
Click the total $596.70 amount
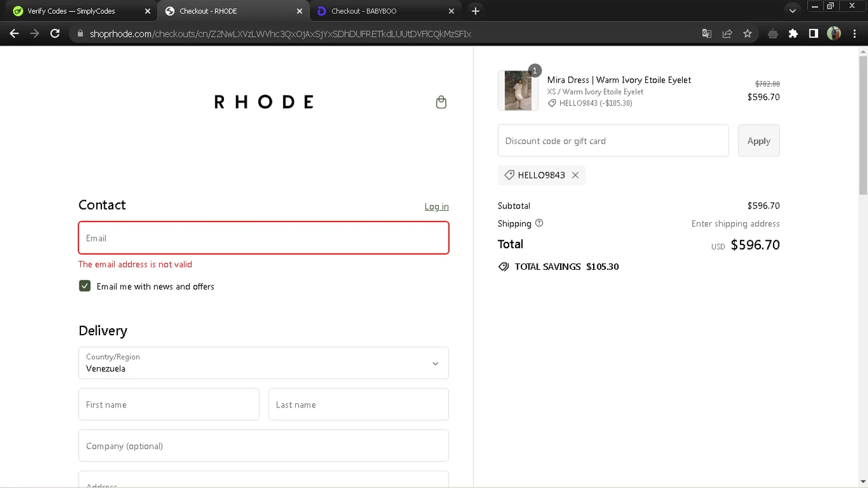tap(755, 245)
